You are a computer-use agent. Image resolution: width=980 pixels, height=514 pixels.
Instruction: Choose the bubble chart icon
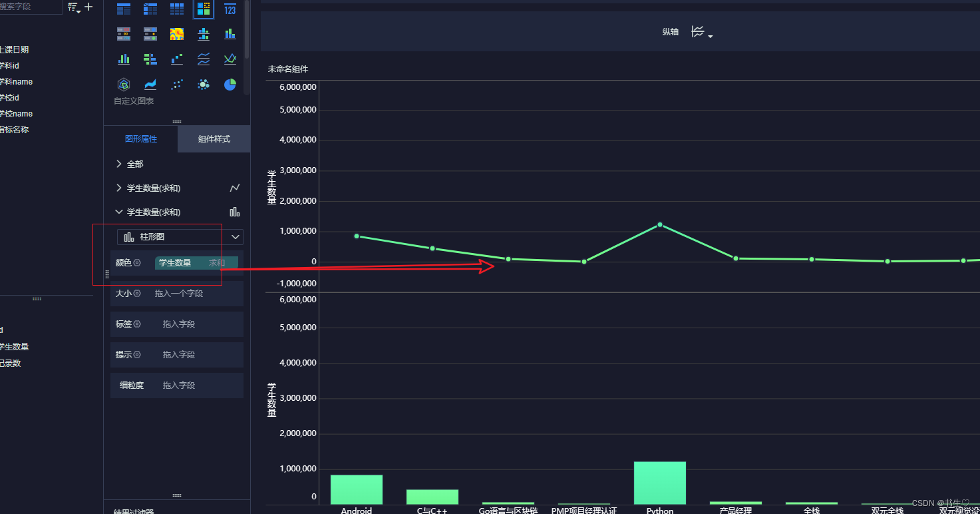tap(204, 85)
